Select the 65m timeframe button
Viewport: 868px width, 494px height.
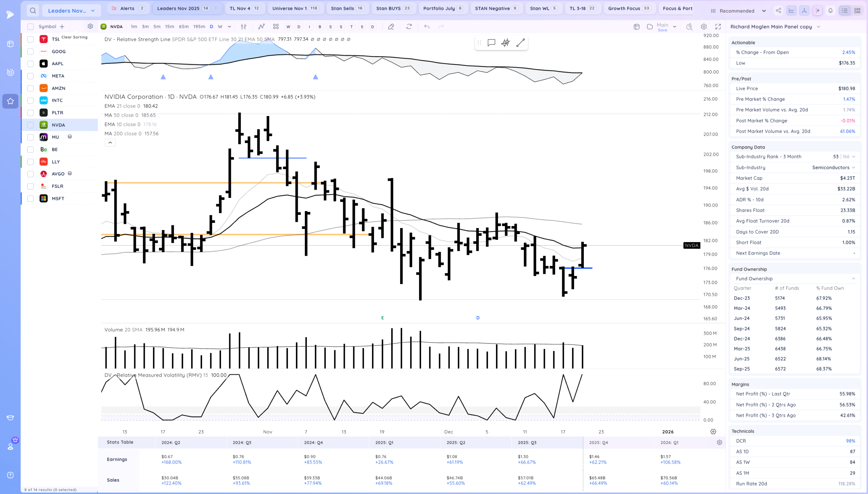coord(183,26)
